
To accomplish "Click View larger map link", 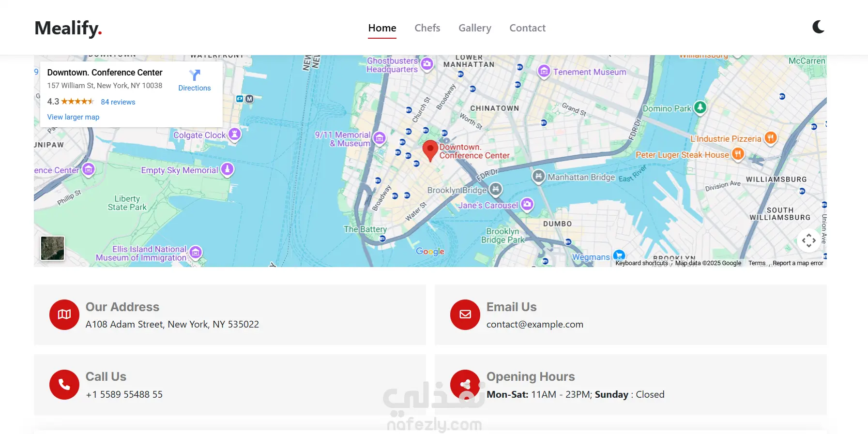I will [73, 117].
